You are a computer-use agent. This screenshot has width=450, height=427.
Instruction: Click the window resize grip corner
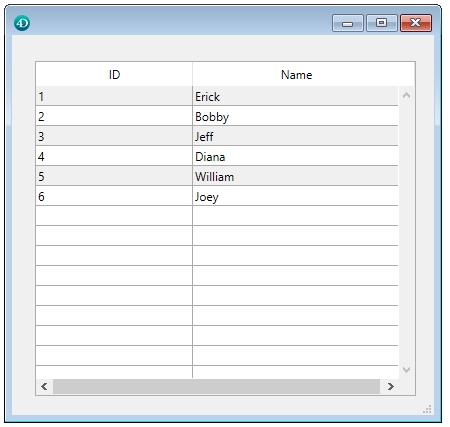(427, 409)
